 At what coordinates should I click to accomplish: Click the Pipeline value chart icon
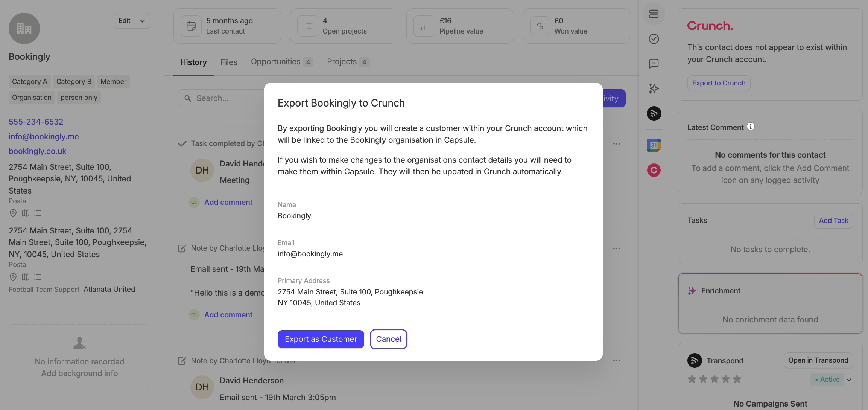click(x=424, y=26)
